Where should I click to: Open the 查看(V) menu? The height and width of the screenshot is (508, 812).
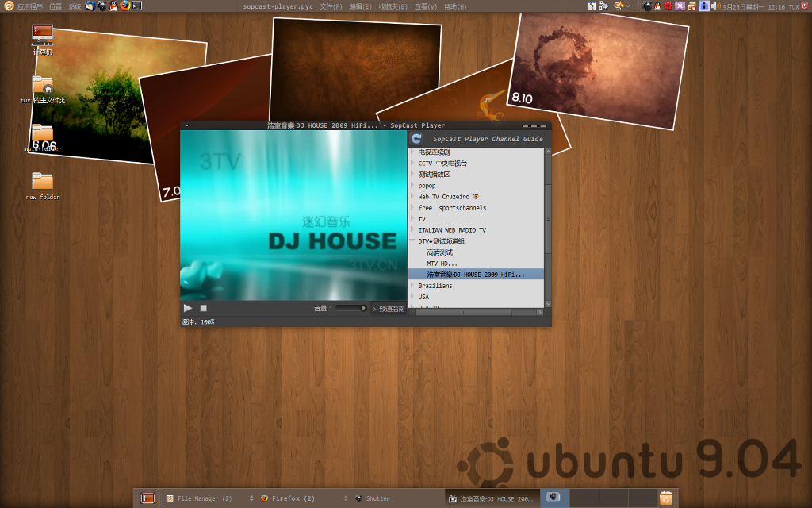[x=426, y=6]
